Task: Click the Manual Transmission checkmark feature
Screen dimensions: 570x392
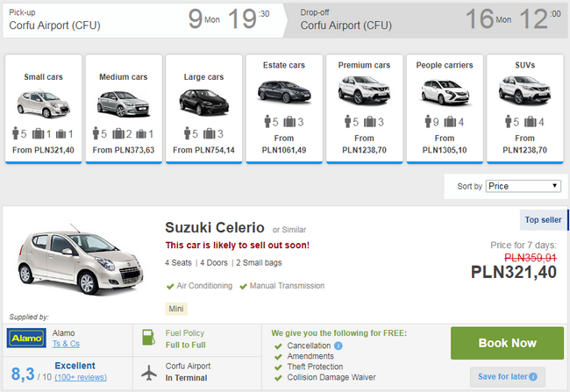Action: 282,286
